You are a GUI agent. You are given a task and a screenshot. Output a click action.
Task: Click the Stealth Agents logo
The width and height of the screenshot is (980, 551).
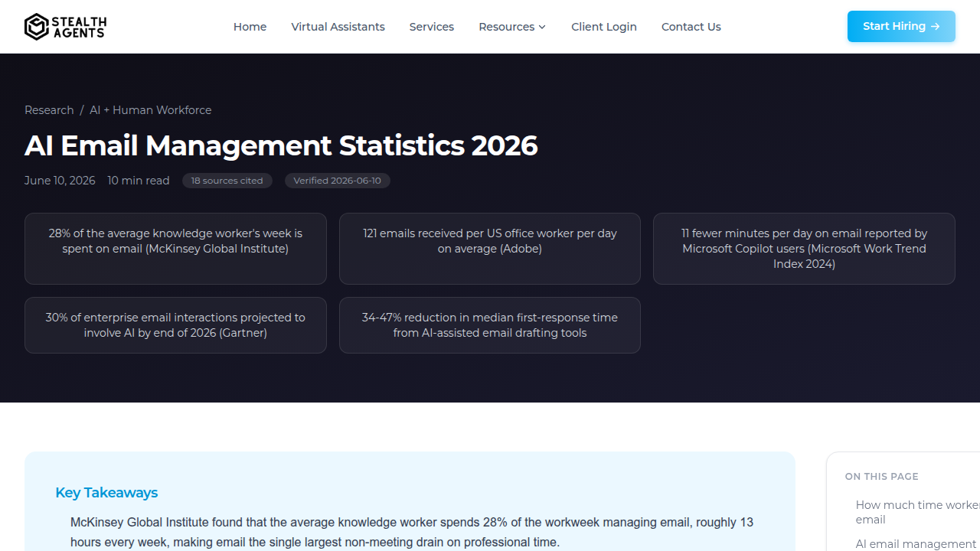click(x=65, y=27)
